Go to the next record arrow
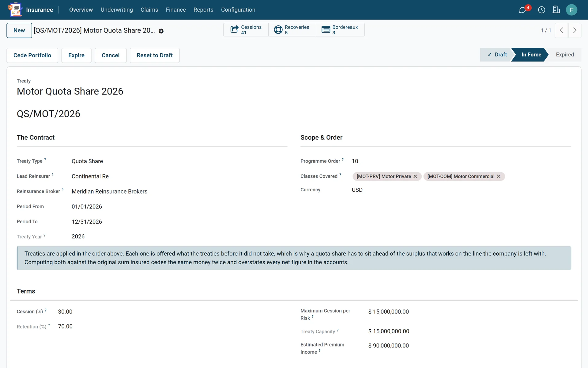588x368 pixels. (x=575, y=30)
